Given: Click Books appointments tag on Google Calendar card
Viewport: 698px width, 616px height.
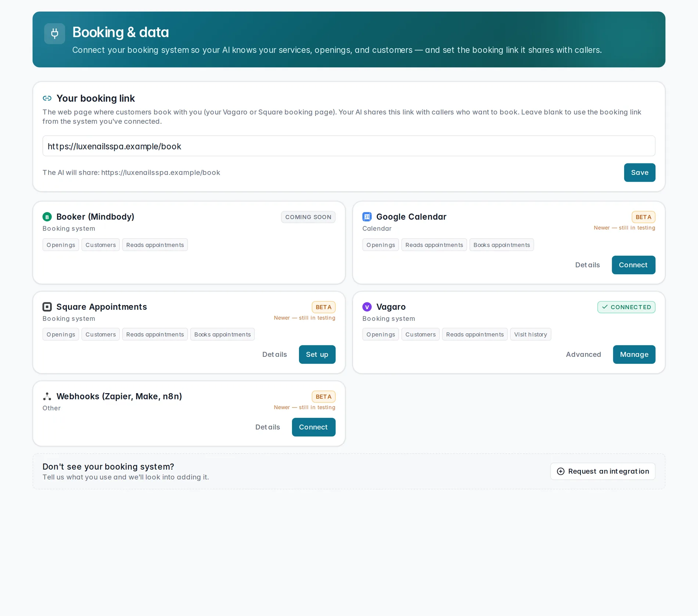Looking at the screenshot, I should tap(501, 245).
